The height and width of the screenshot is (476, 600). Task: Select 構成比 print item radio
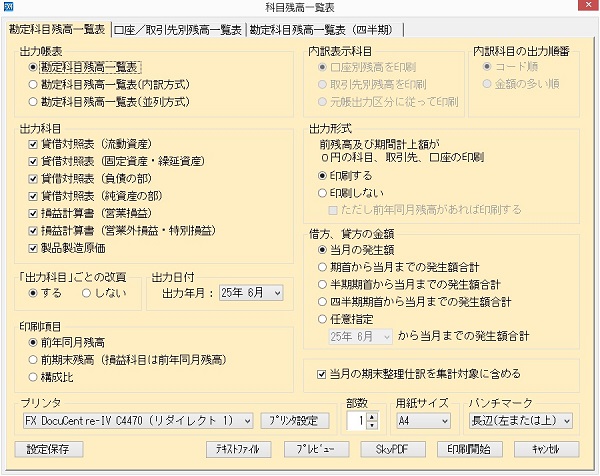pyautogui.click(x=33, y=377)
